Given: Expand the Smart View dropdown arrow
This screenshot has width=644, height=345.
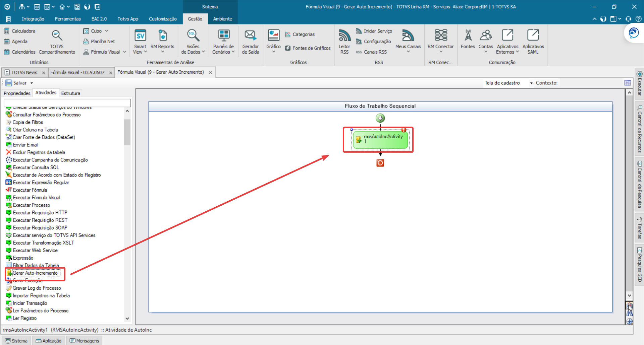Looking at the screenshot, I should pos(146,52).
